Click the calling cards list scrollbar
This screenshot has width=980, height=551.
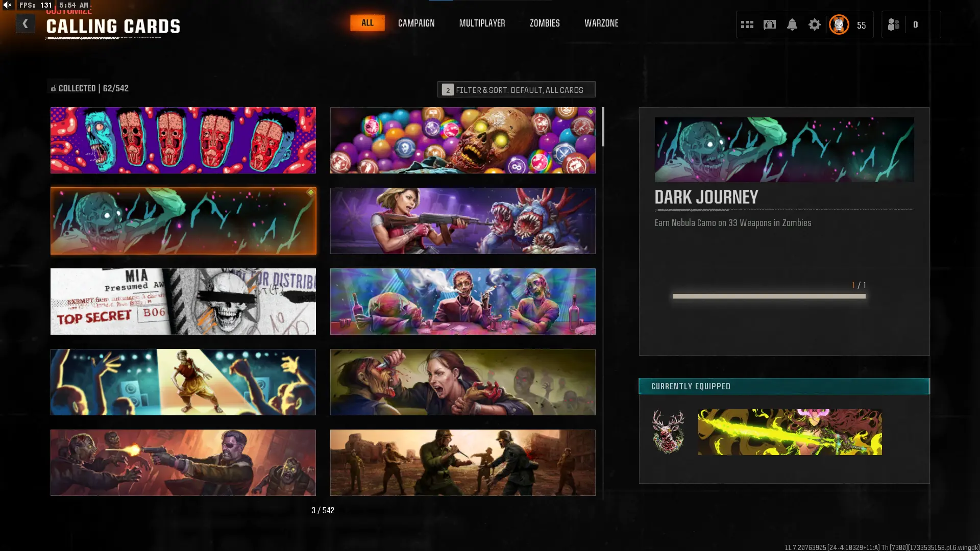click(x=603, y=127)
